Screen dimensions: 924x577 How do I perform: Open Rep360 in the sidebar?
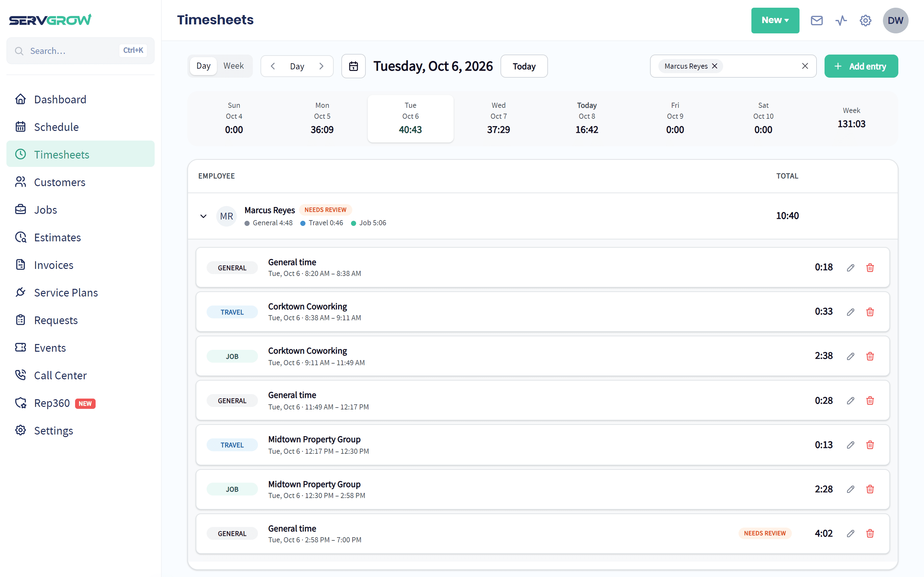coord(81,403)
